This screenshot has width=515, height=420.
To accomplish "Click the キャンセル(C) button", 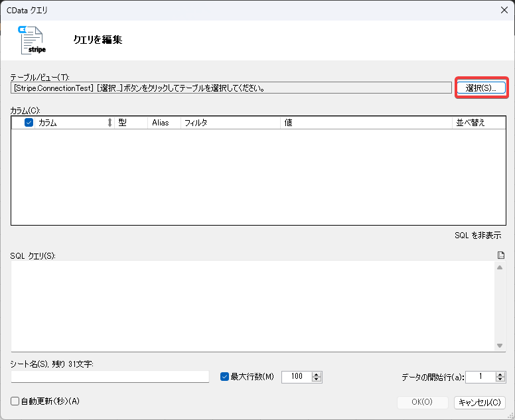I will [480, 402].
